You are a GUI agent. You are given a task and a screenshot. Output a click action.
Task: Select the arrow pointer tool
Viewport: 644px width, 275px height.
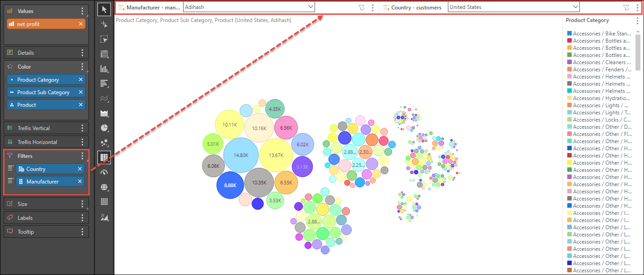[105, 9]
